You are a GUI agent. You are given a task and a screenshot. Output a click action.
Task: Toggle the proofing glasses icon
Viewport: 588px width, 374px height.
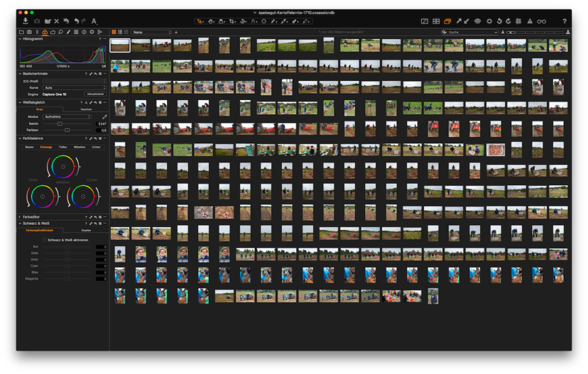pos(541,21)
